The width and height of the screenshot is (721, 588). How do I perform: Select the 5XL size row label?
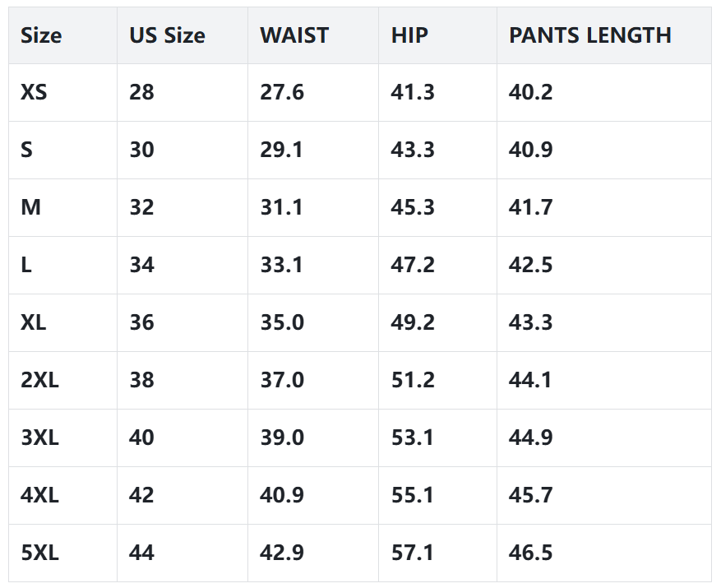(39, 553)
